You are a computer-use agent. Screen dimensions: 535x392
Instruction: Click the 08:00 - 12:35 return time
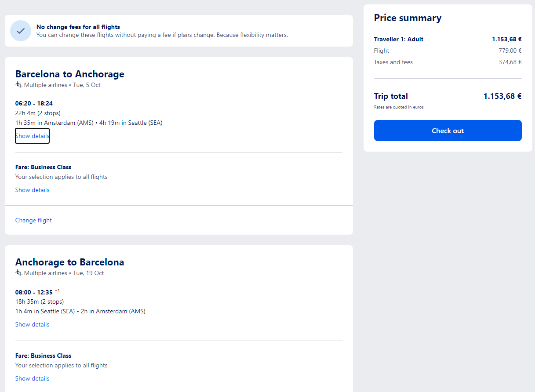(34, 292)
